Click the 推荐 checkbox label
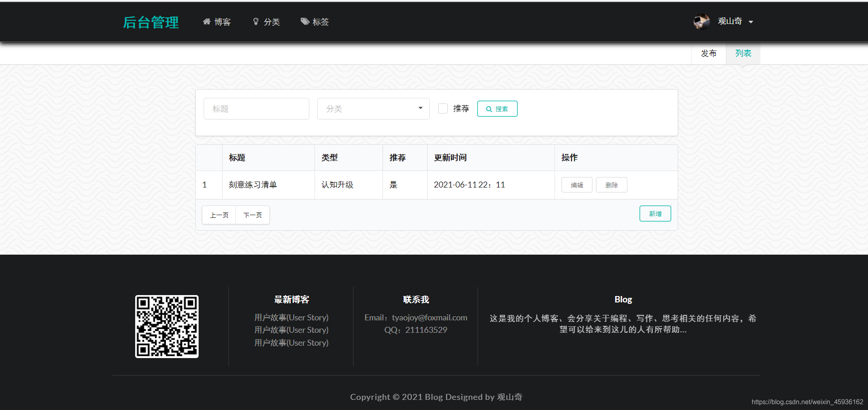The height and width of the screenshot is (410, 868). pyautogui.click(x=461, y=108)
